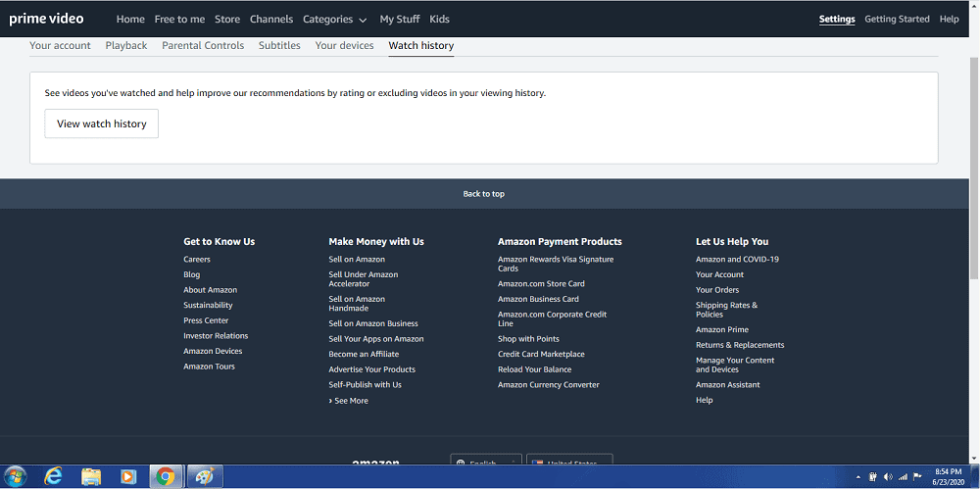Screen dimensions: 980x489
Task: Click Amazon.com Store Card link
Action: pos(541,284)
